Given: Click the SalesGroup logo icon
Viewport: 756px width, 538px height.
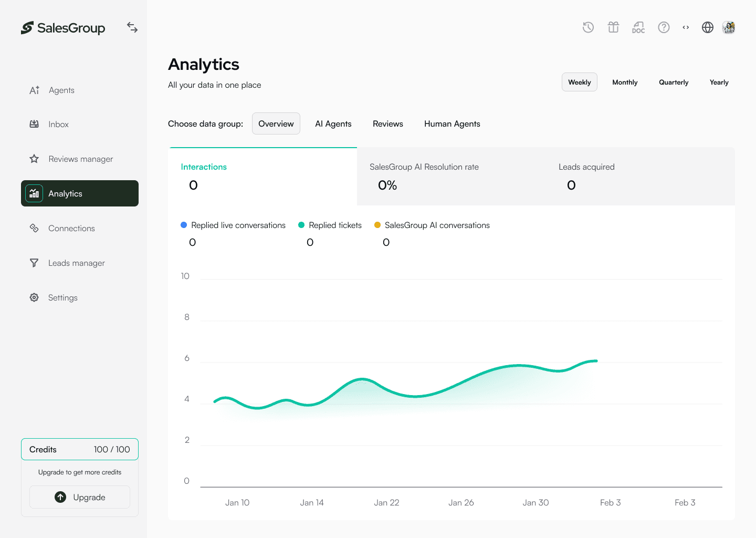Looking at the screenshot, I should 27,28.
